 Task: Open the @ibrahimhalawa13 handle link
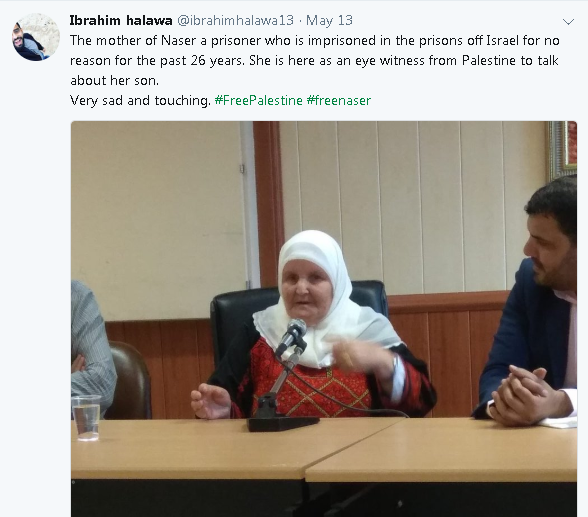coord(235,20)
